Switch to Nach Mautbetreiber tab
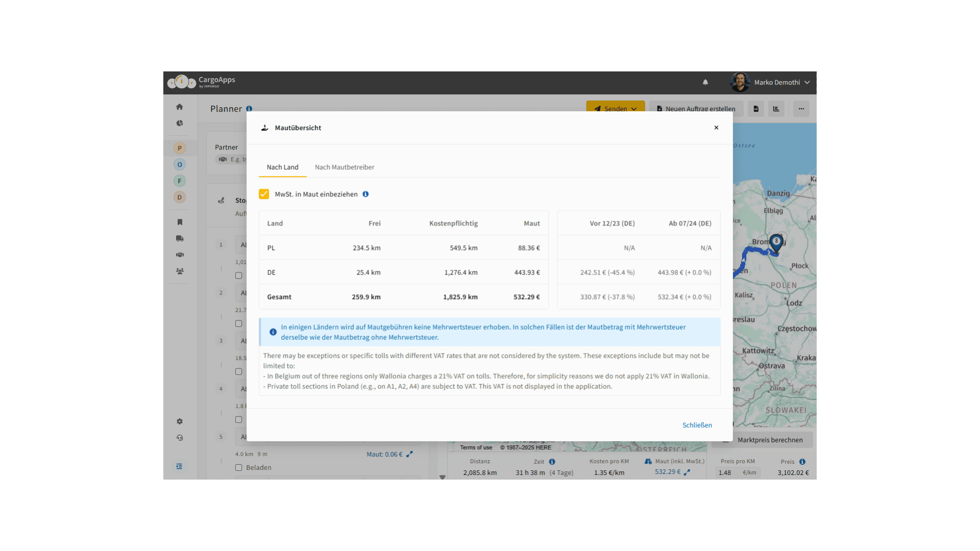This screenshot has height=551, width=980. coord(345,167)
